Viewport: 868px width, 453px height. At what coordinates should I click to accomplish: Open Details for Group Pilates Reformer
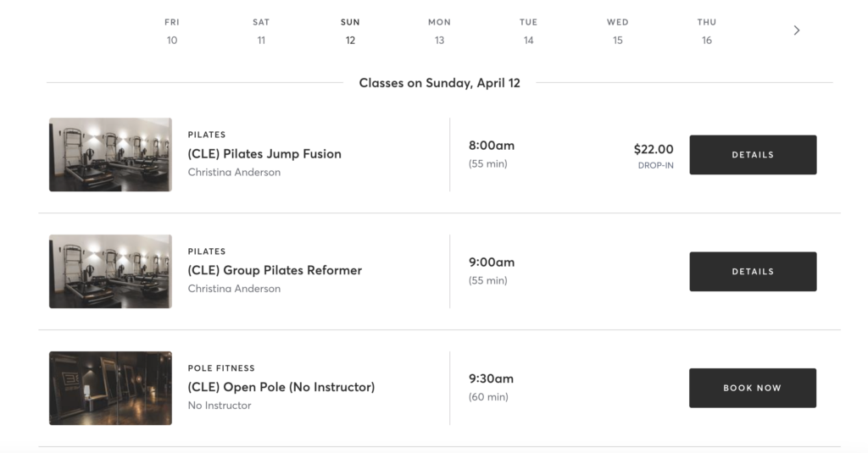click(753, 272)
